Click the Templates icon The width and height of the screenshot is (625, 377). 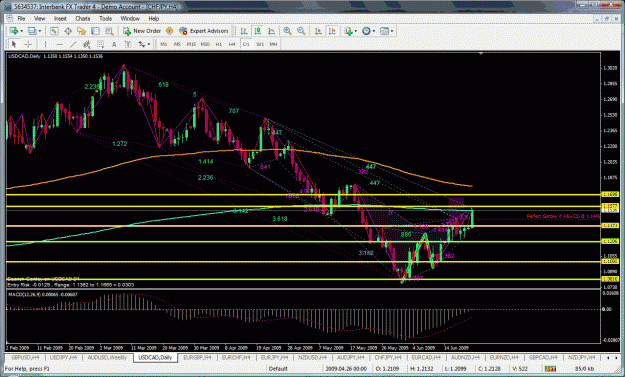click(384, 31)
